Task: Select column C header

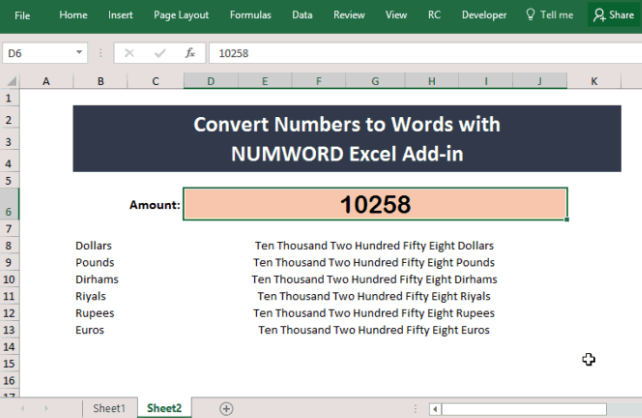Action: point(156,81)
